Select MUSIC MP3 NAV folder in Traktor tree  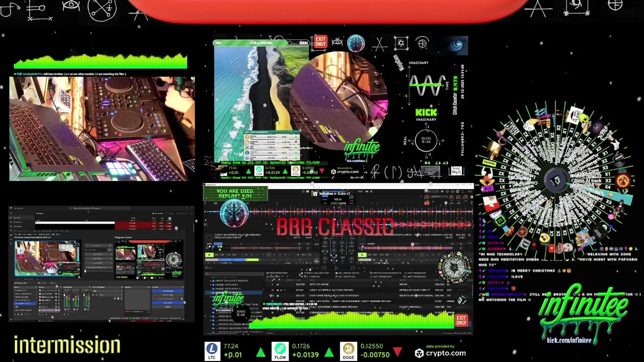pos(227,285)
